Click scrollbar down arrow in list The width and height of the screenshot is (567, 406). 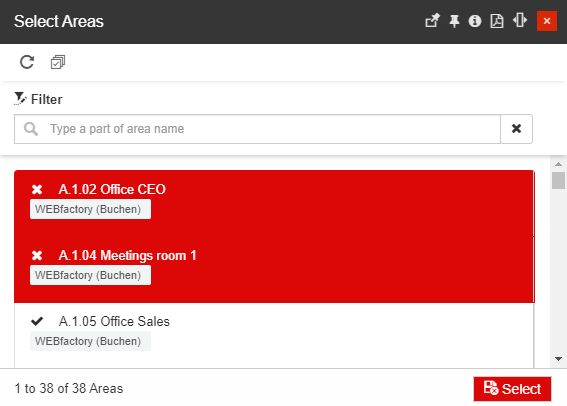pyautogui.click(x=558, y=359)
